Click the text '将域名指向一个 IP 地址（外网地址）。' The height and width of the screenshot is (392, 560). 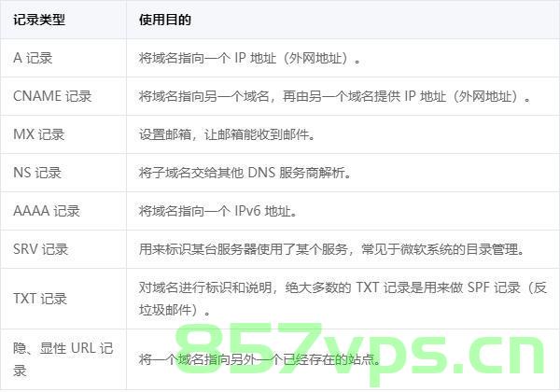point(250,58)
